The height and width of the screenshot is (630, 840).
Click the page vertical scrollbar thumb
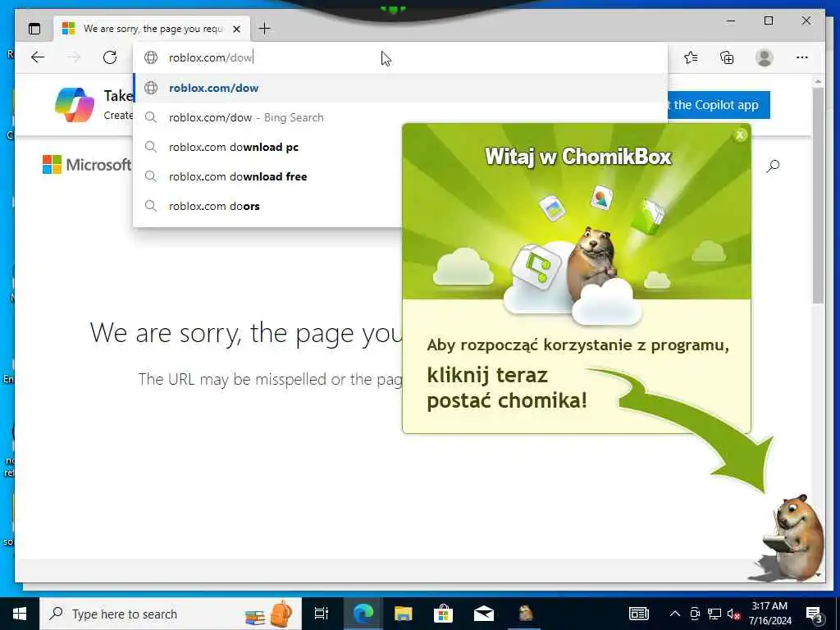pyautogui.click(x=818, y=195)
